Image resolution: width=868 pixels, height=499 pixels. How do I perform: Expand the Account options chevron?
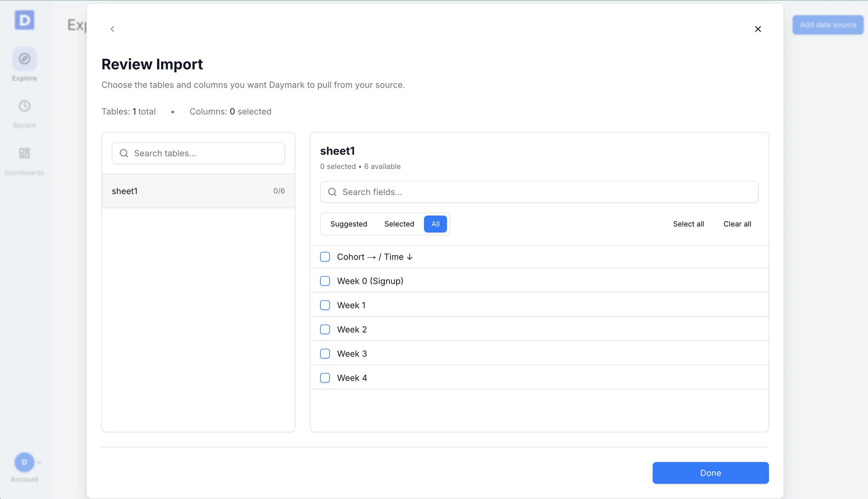pos(39,462)
